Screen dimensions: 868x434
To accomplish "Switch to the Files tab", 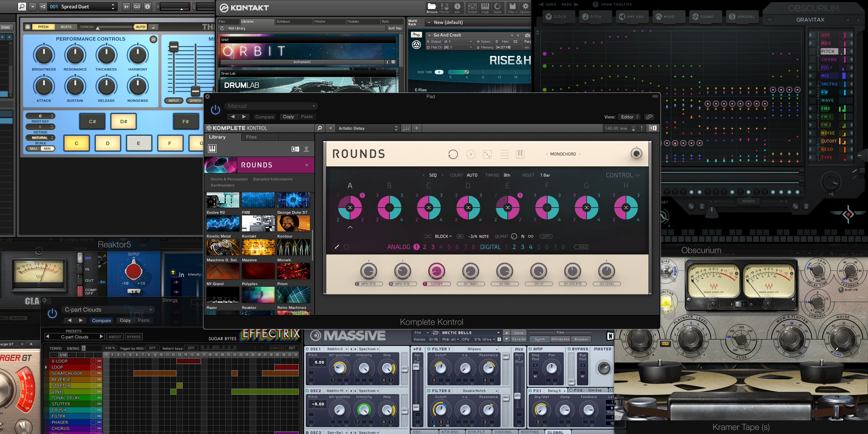I will pos(251,137).
